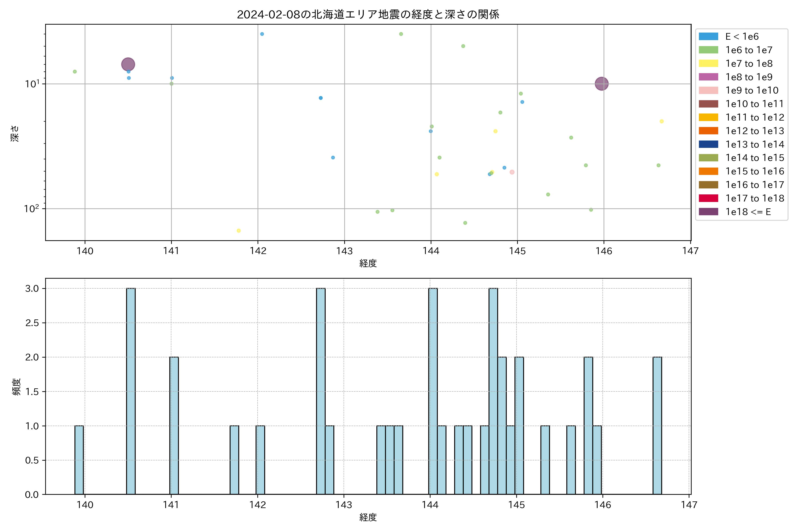Click the 深さ y-axis label

15,133
